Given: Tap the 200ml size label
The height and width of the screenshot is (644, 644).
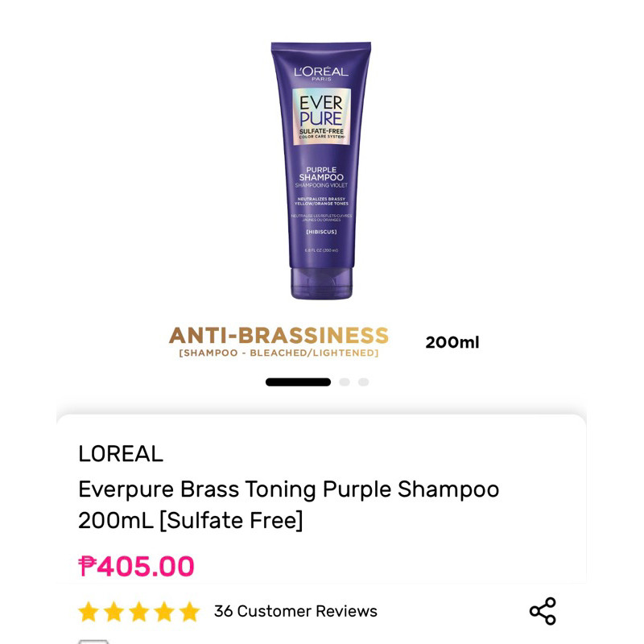Looking at the screenshot, I should pyautogui.click(x=452, y=342).
